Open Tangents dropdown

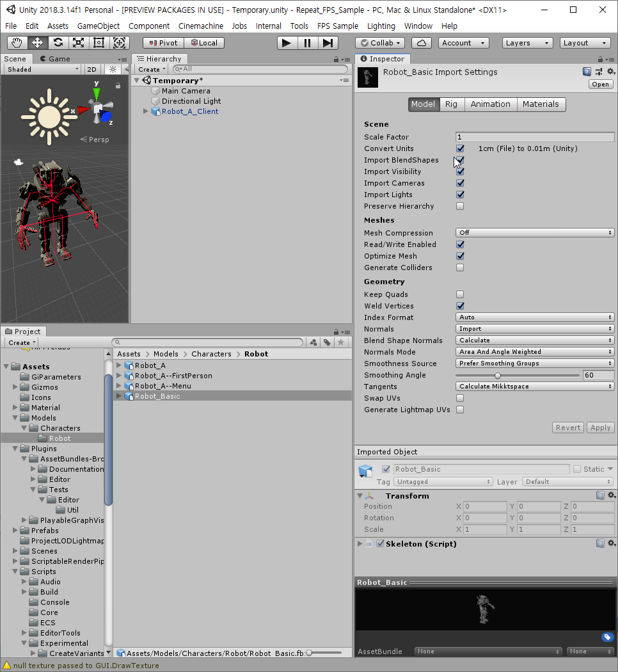[x=535, y=386]
